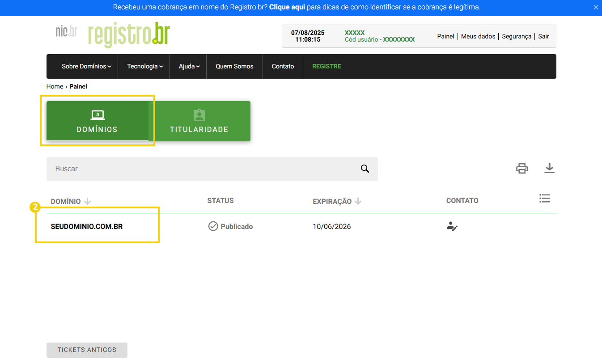The width and height of the screenshot is (602, 364).
Task: Open the Domínios tab
Action: [98, 121]
